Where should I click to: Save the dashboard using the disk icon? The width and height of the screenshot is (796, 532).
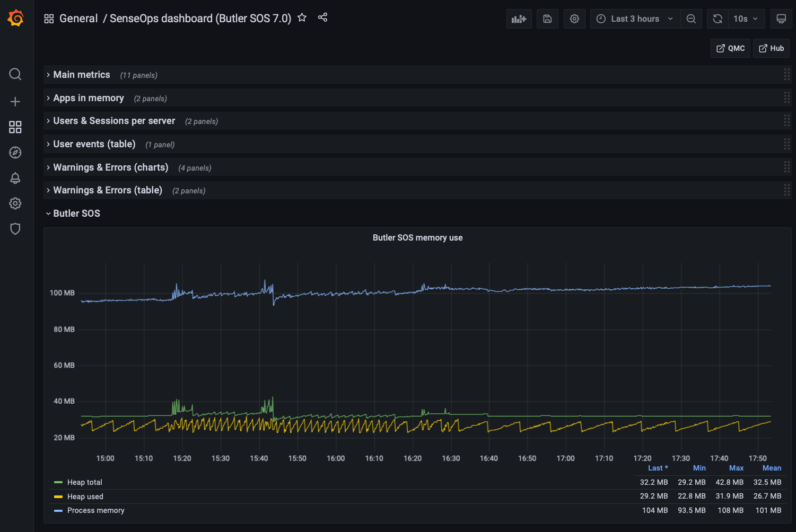pos(547,19)
